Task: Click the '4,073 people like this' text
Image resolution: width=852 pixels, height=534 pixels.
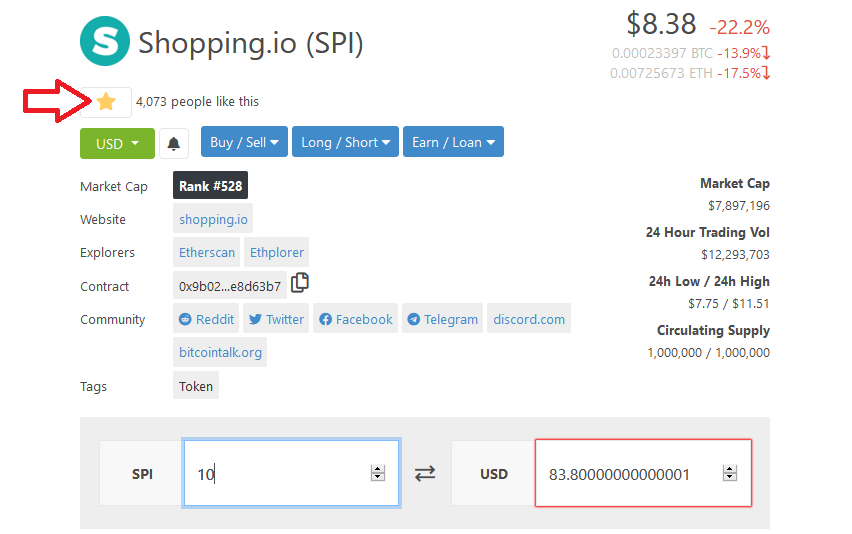Action: 197,102
